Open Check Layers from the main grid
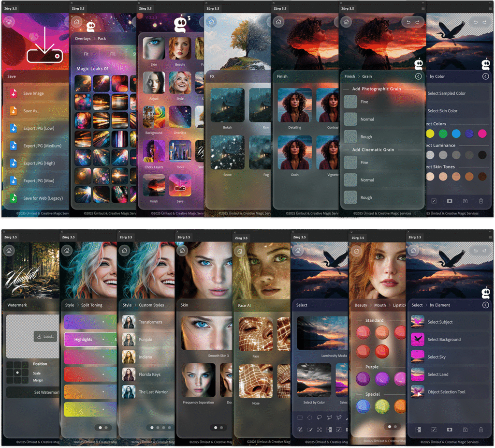Image resolution: width=495 pixels, height=448 pixels. (x=153, y=151)
